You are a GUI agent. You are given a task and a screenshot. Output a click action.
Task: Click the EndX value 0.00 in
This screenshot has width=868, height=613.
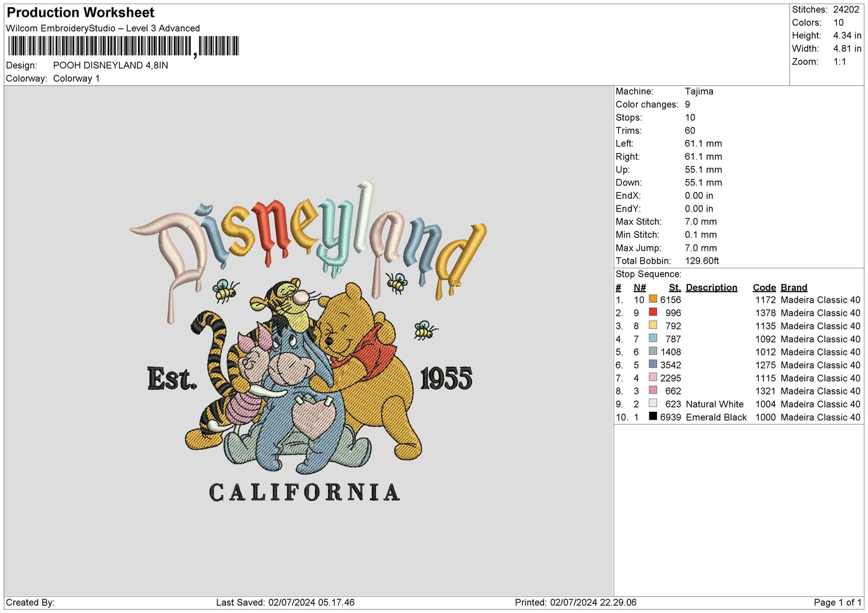click(x=699, y=196)
